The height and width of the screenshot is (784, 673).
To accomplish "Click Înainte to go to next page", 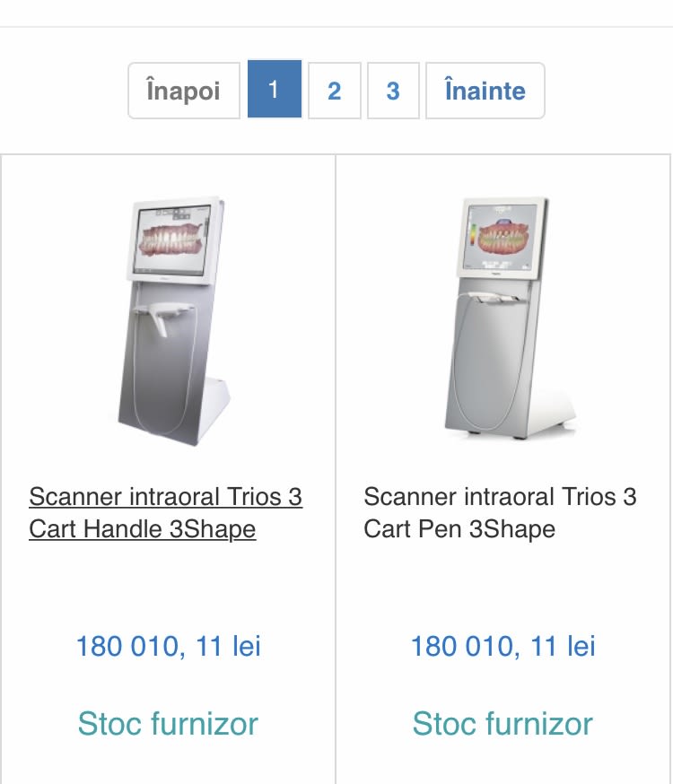I will 485,91.
